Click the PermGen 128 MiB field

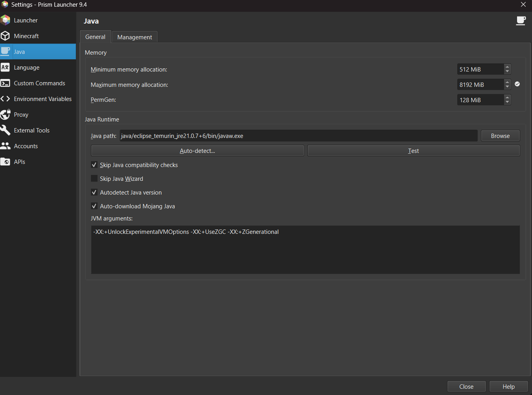[480, 100]
